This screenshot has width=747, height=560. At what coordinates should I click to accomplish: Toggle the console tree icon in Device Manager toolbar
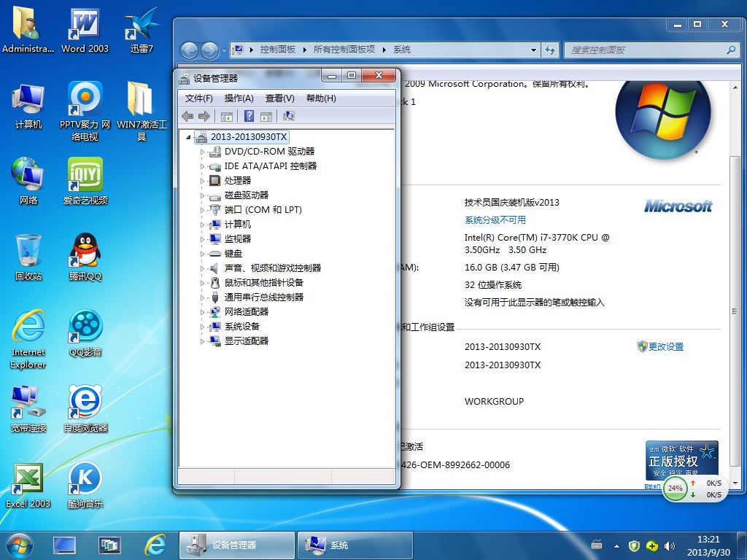tap(227, 116)
